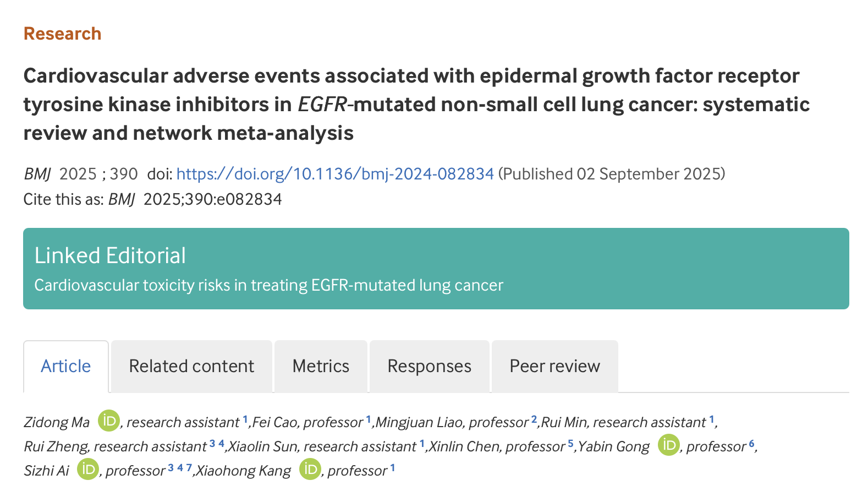Switch to the Metrics tab
Viewport: 868px width, 491px height.
pyautogui.click(x=321, y=367)
